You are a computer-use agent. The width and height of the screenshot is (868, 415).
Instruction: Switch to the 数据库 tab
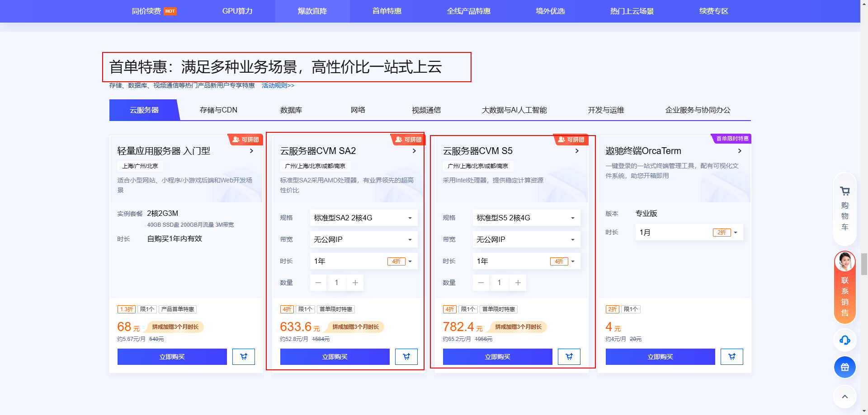point(291,110)
